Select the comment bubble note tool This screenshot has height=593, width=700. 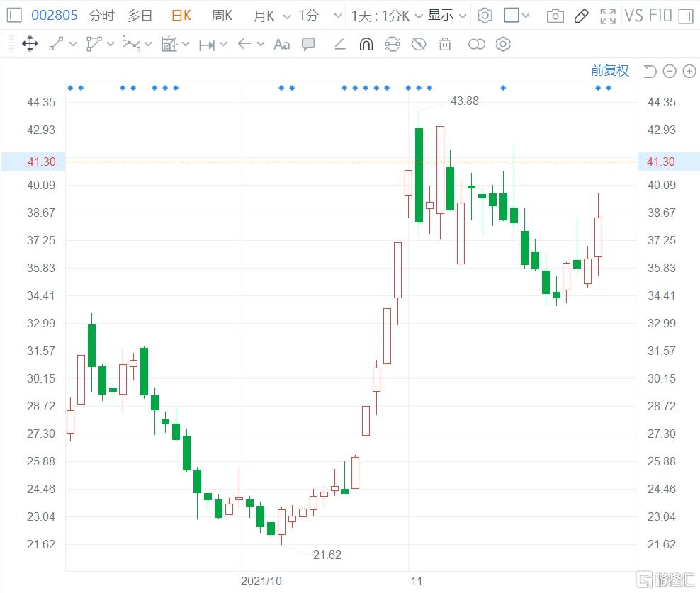pyautogui.click(x=308, y=44)
